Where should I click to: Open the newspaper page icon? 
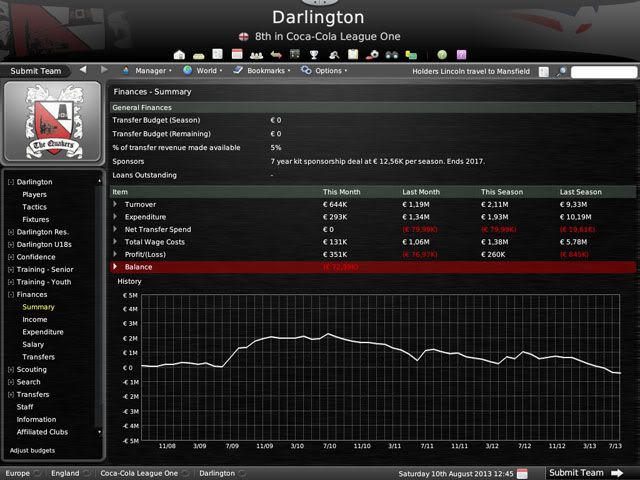pos(218,54)
